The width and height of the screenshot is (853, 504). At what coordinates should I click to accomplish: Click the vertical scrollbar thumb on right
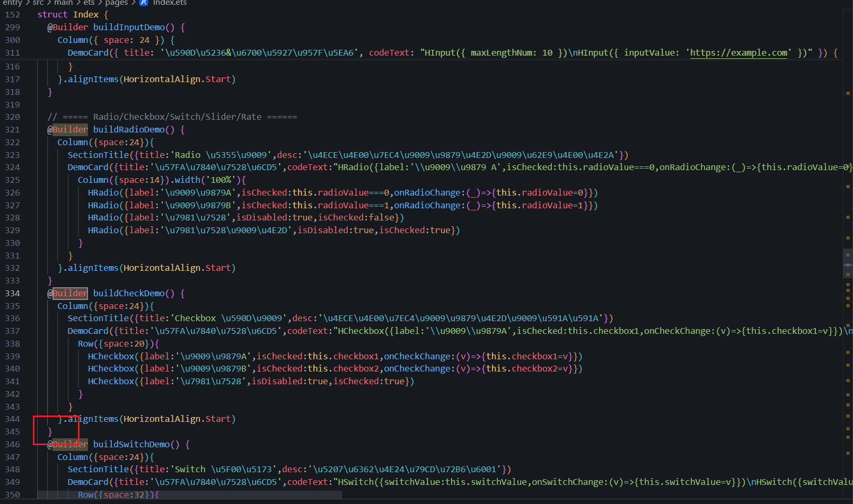tap(848, 263)
